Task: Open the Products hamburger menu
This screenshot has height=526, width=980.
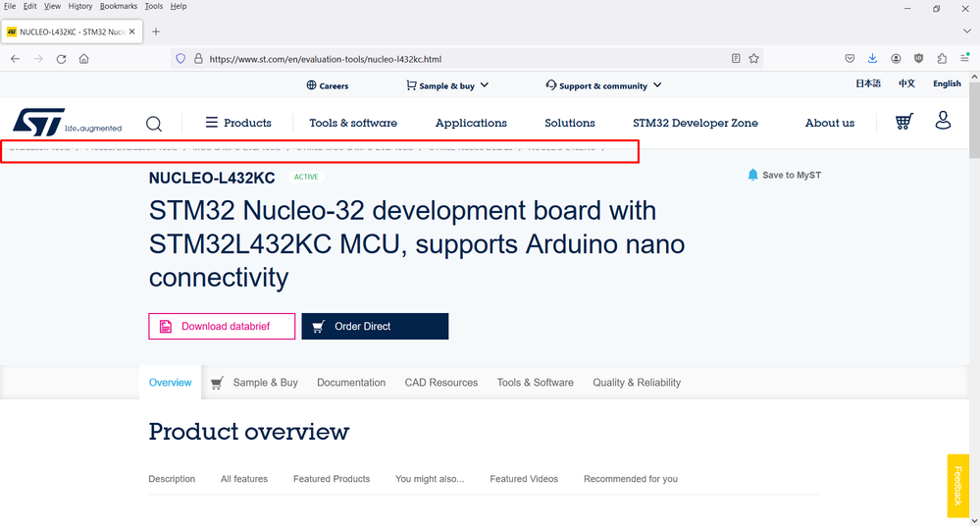Action: point(238,123)
